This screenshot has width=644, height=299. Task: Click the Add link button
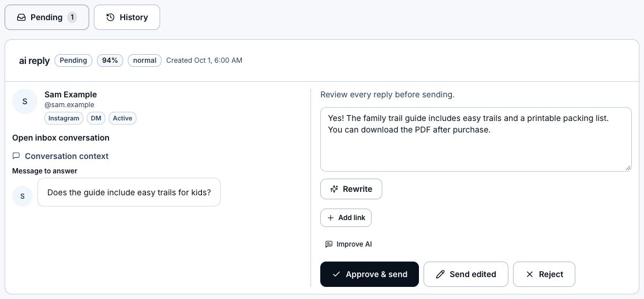(x=346, y=218)
